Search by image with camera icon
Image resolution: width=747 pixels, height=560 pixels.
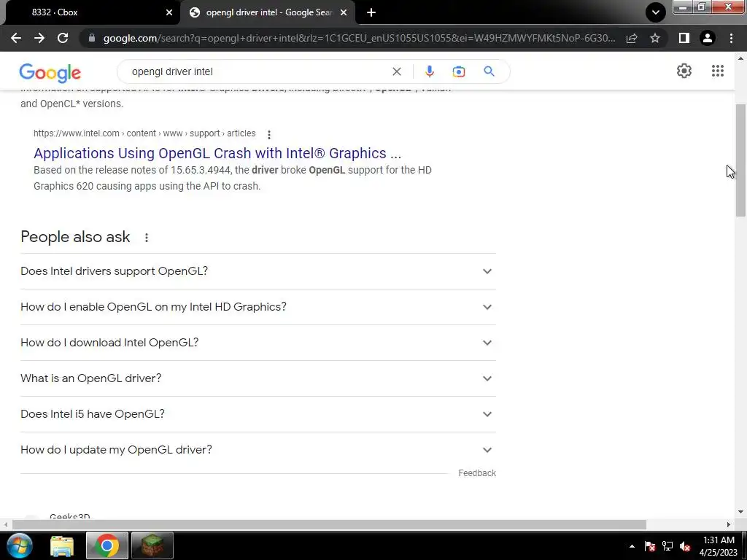[x=458, y=71]
